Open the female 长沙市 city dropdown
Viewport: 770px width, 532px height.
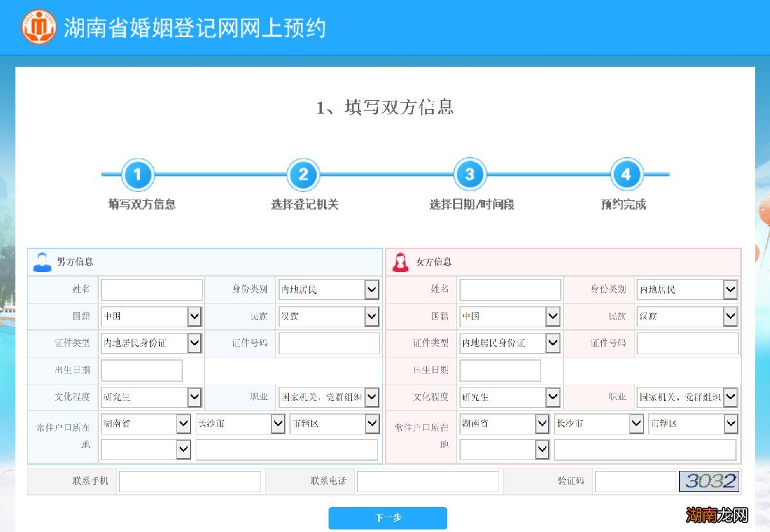point(637,424)
